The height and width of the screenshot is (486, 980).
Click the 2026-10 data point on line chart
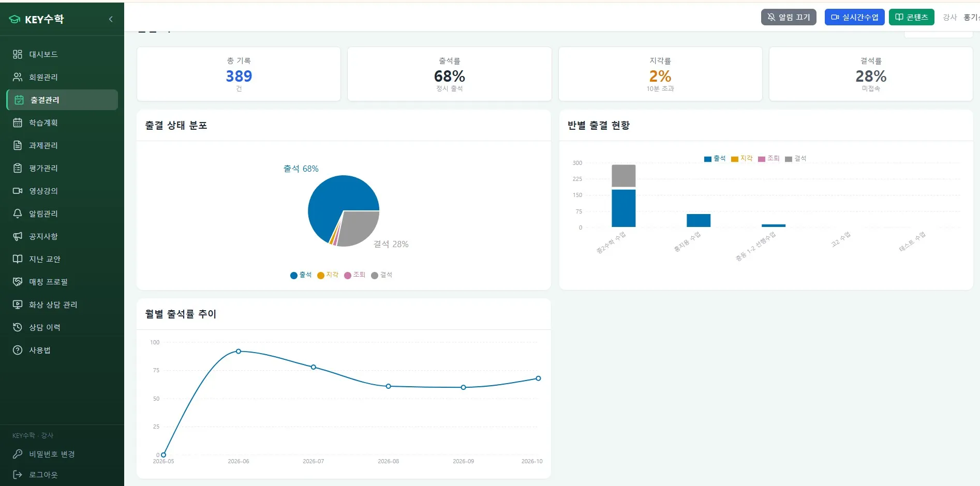point(538,378)
